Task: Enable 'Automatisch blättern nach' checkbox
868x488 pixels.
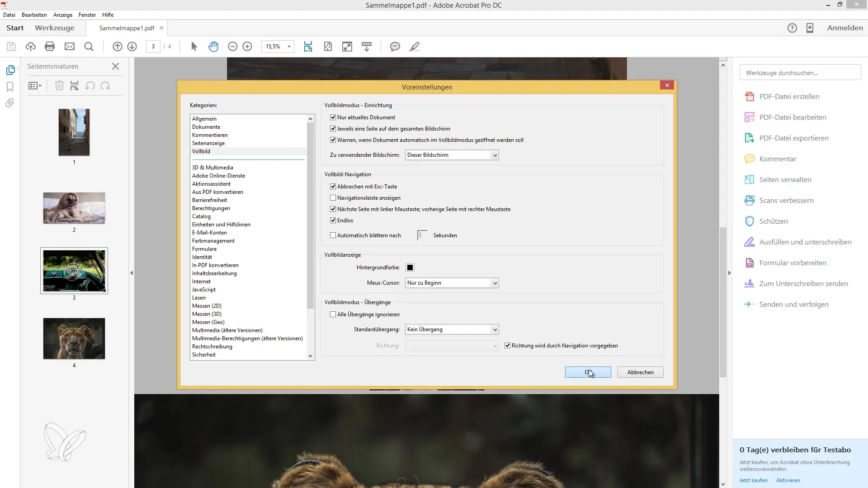Action: (x=333, y=235)
